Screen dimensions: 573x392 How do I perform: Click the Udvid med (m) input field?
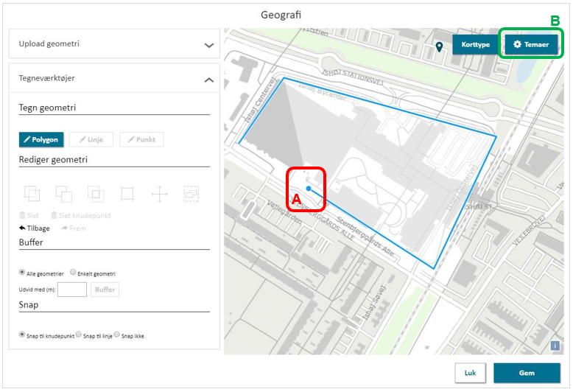pos(72,290)
